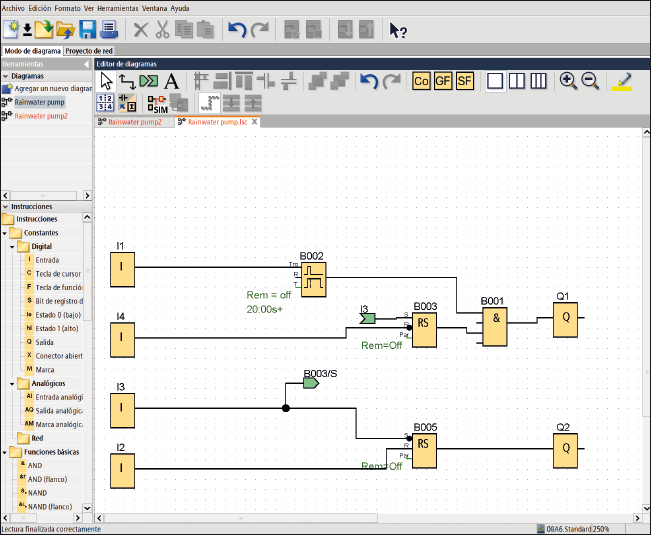
Task: Zoom in on the diagram
Action: pos(568,81)
